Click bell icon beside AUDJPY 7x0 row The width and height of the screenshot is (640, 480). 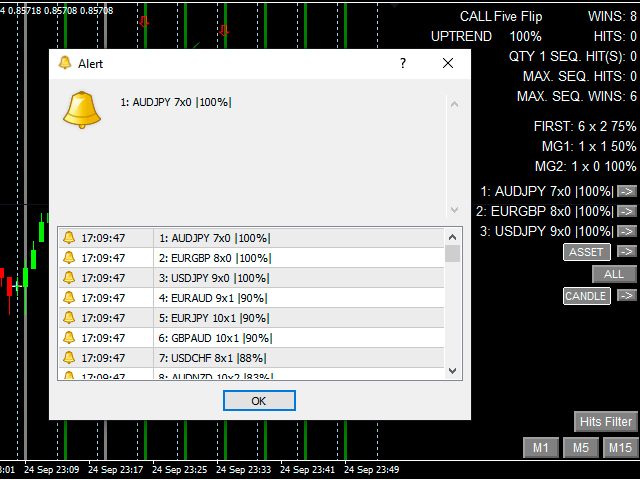pyautogui.click(x=69, y=238)
